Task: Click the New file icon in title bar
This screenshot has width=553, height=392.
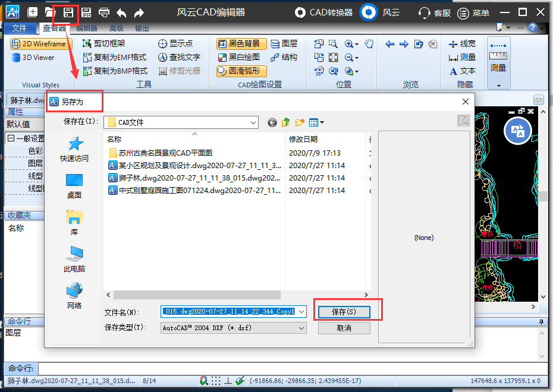Action: (33, 12)
